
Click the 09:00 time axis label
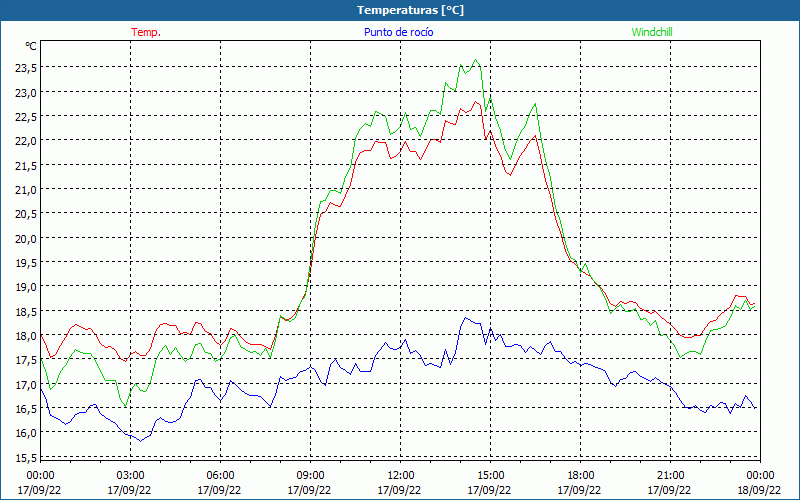pyautogui.click(x=310, y=476)
